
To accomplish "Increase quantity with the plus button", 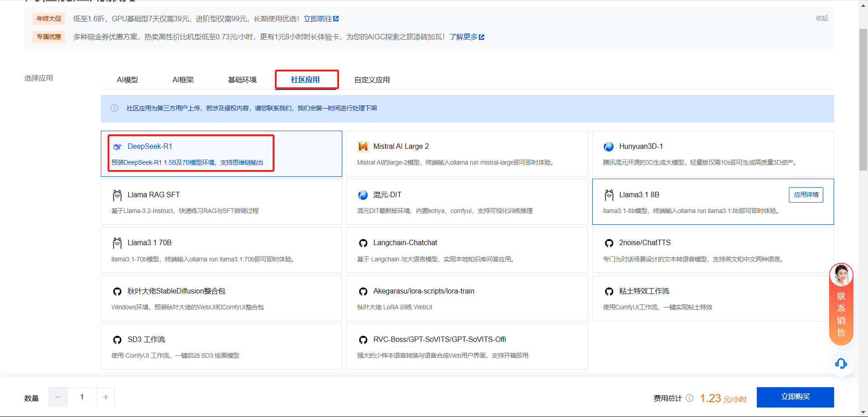I will click(x=106, y=397).
